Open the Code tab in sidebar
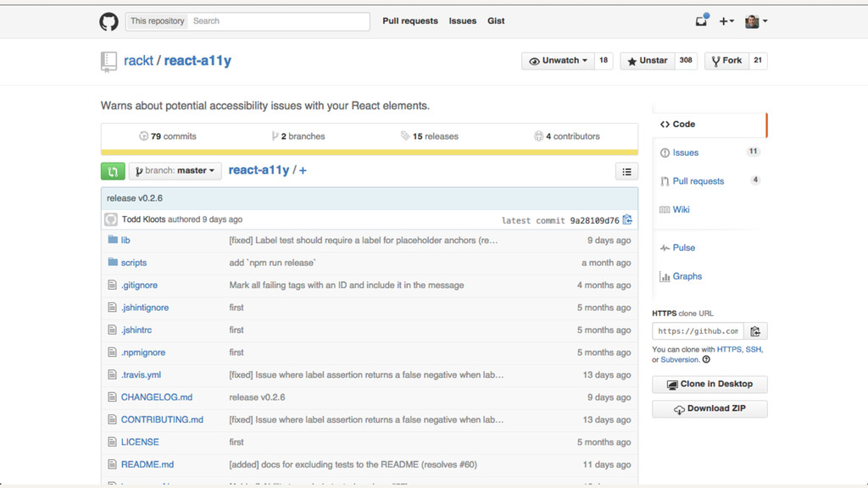Screen dimensions: 868x488 (x=709, y=124)
